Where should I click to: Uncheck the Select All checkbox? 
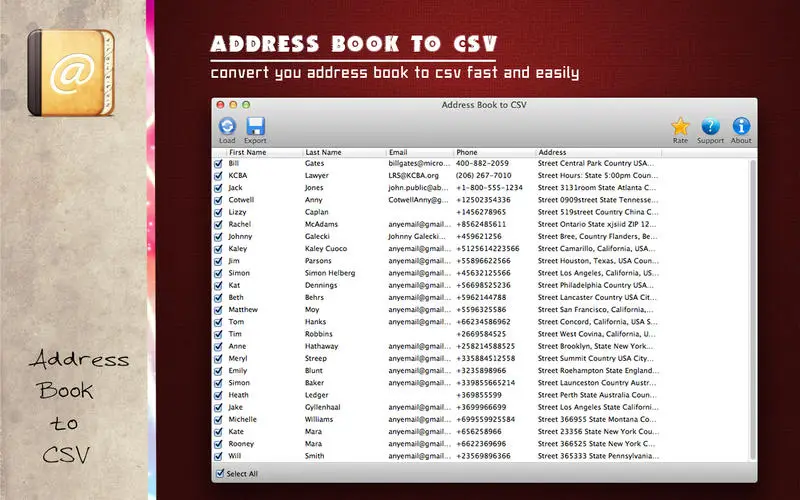coord(220,473)
